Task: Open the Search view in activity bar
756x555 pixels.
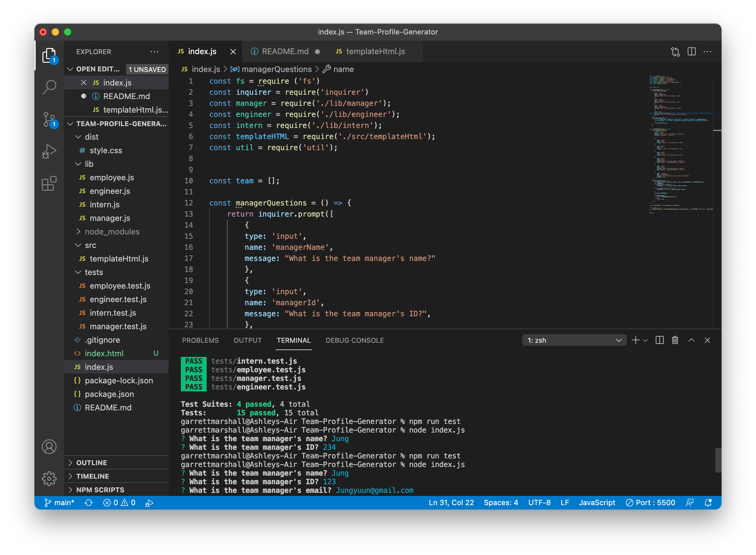Action: (x=50, y=87)
